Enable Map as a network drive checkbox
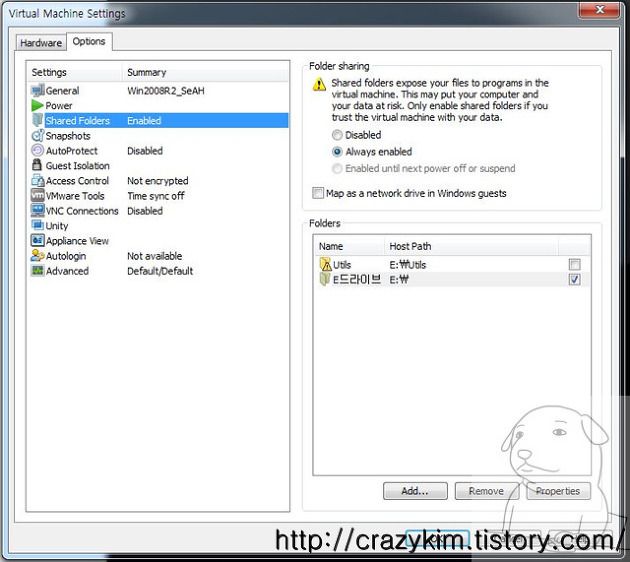 tap(317, 193)
